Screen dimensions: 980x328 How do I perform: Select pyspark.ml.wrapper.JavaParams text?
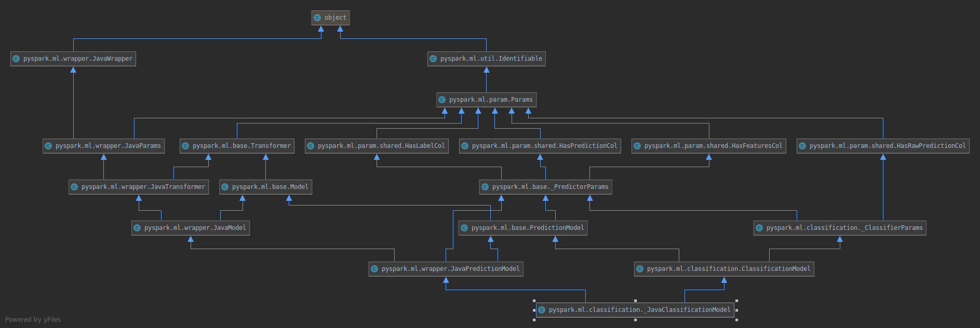point(108,146)
